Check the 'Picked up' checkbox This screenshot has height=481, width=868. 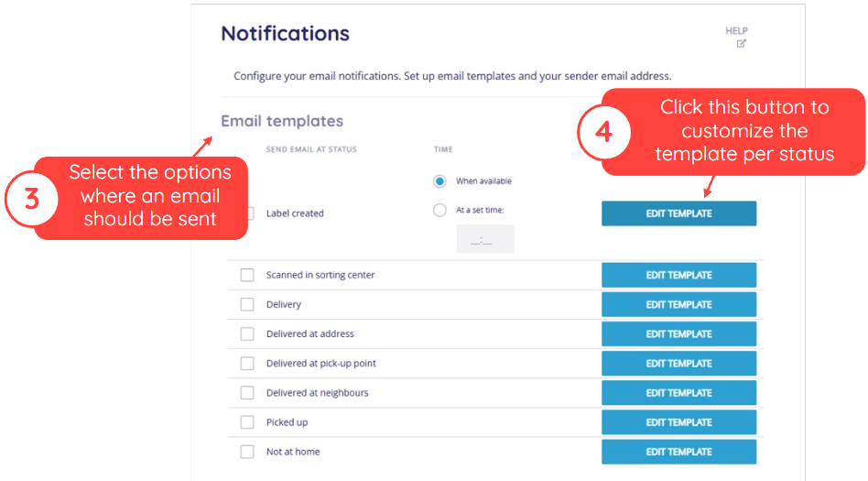[x=247, y=421]
